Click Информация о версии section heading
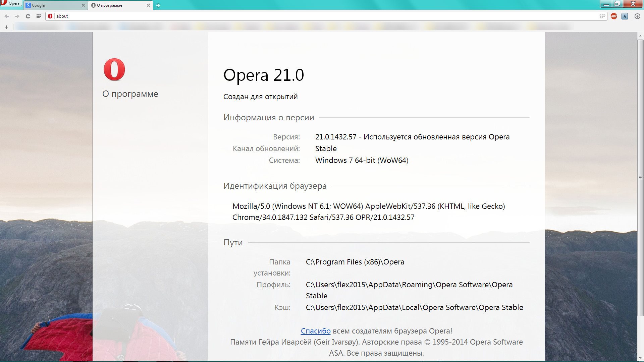644x362 pixels. point(269,118)
